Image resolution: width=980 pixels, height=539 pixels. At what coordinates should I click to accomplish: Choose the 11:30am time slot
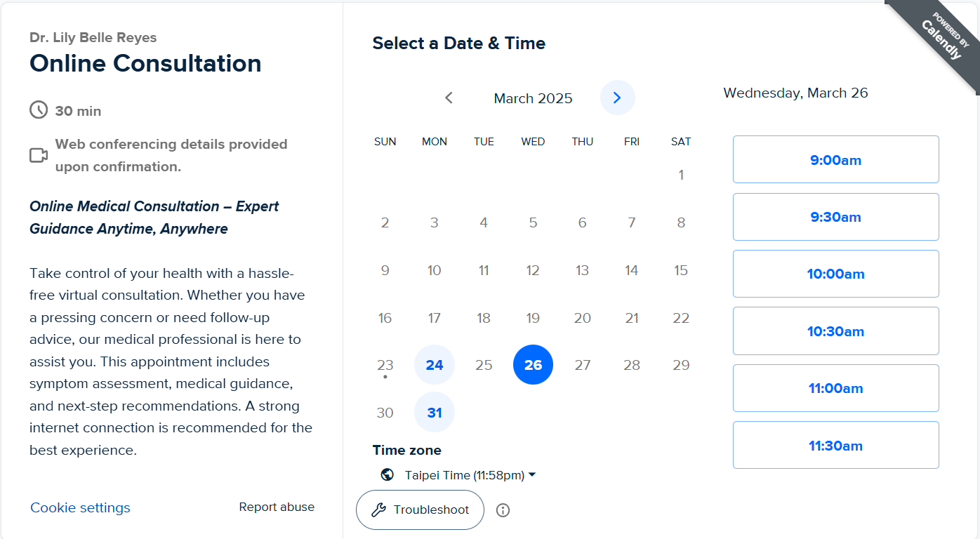(835, 446)
